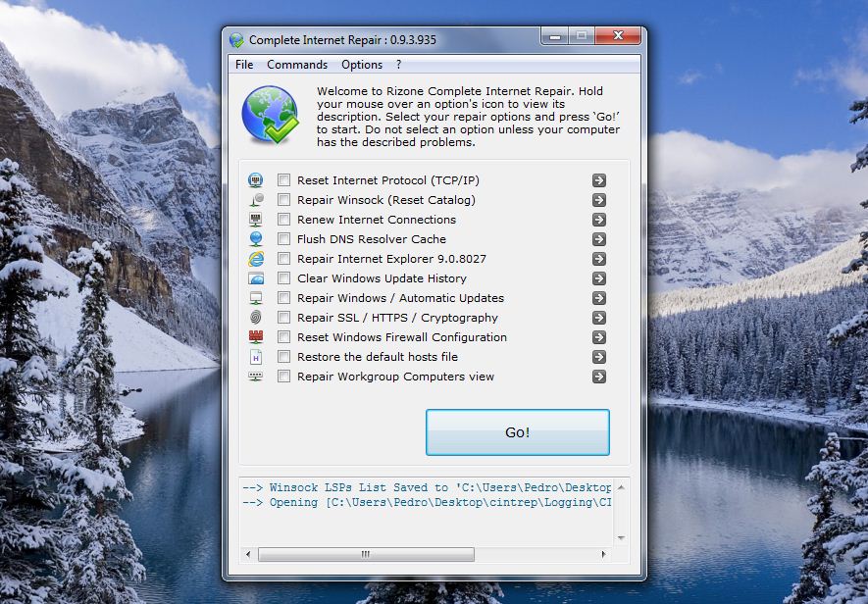Check Repair Internet Explorer 9.0.8027
The image size is (868, 604).
(284, 259)
